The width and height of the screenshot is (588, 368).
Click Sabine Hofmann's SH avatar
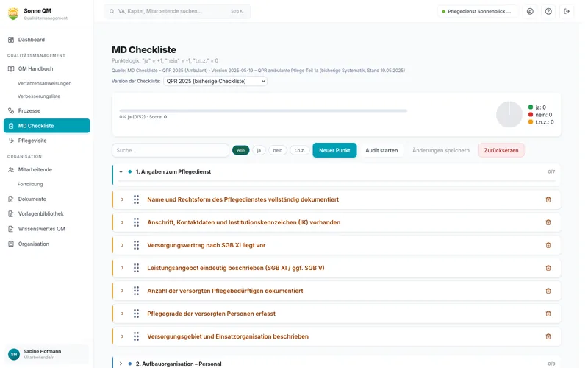pos(14,354)
